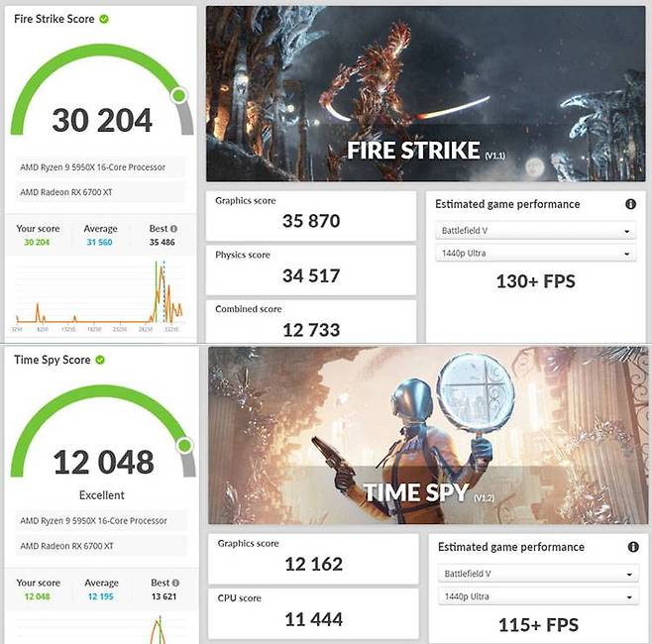Open 1440p Ultra resolution dropdown in Time Spy panel

point(538,596)
